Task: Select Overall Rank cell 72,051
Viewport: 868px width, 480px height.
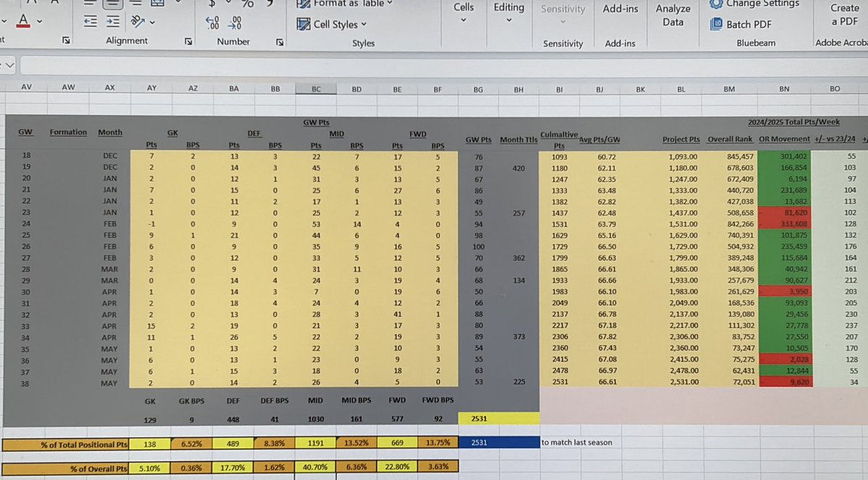Action: click(731, 380)
